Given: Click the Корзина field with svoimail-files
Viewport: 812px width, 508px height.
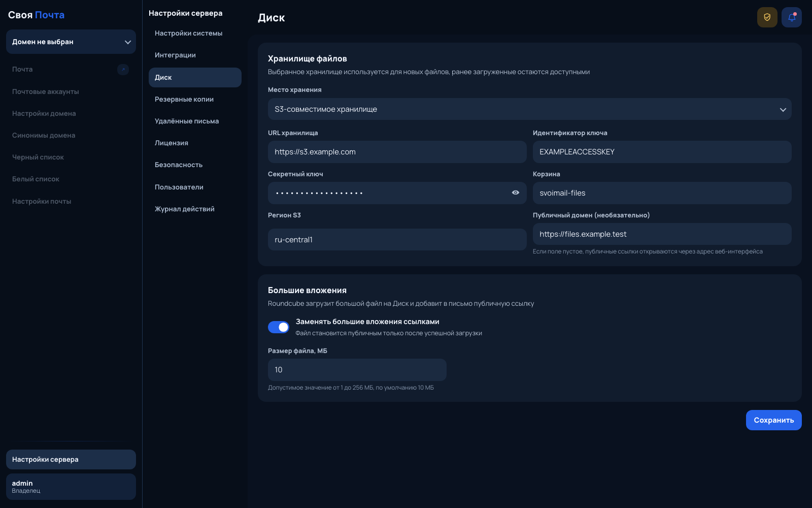Looking at the screenshot, I should (x=662, y=193).
